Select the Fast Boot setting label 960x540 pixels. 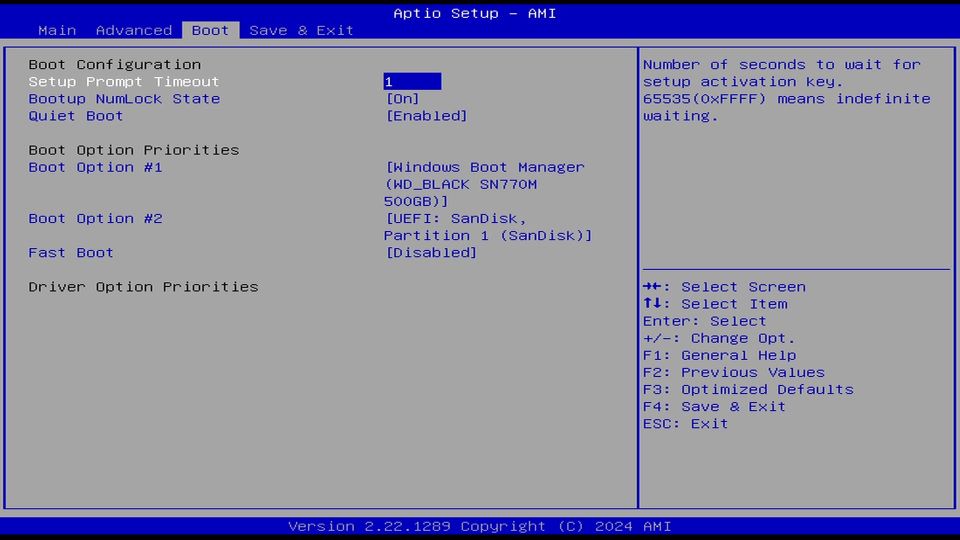pos(71,253)
